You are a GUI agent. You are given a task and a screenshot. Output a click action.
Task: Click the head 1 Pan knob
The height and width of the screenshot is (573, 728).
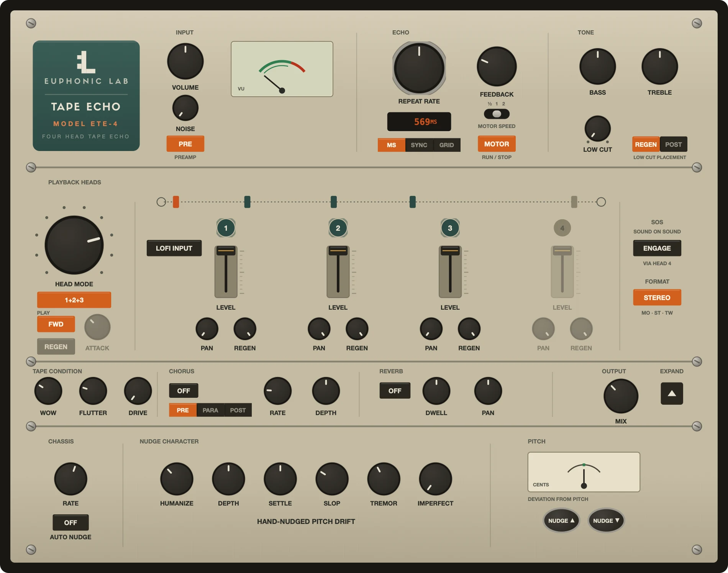click(207, 329)
